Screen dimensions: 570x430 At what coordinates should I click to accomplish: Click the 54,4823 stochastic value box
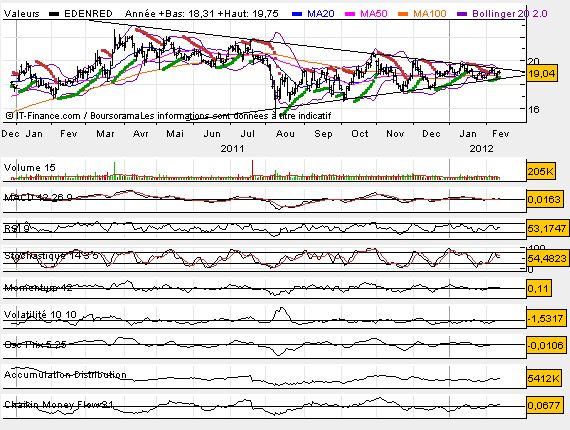547,258
